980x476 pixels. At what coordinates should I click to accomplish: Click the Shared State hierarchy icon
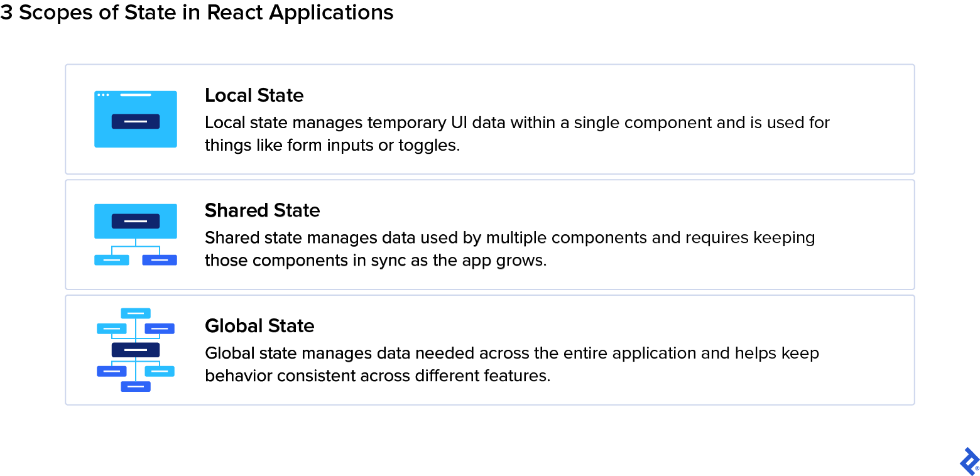(136, 234)
